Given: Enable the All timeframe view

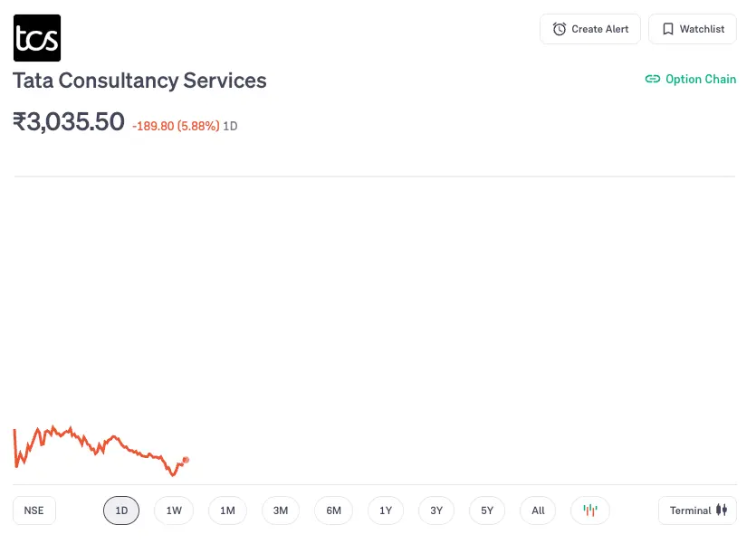Looking at the screenshot, I should (x=537, y=511).
